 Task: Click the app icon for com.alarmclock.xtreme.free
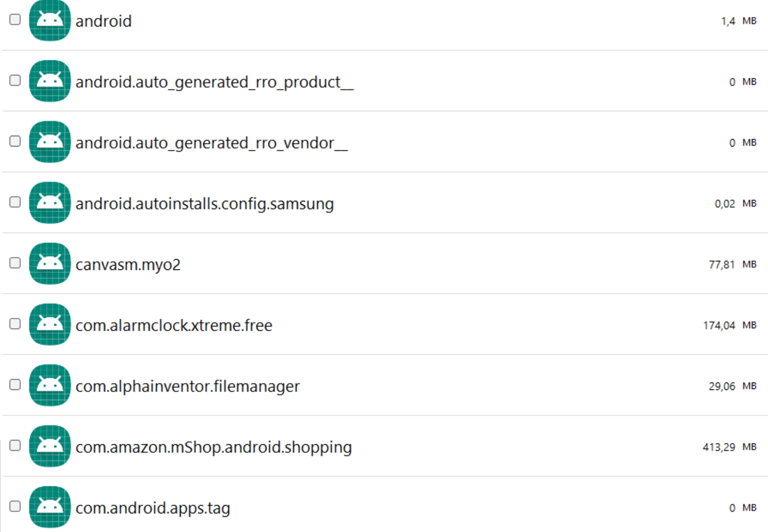tap(49, 324)
